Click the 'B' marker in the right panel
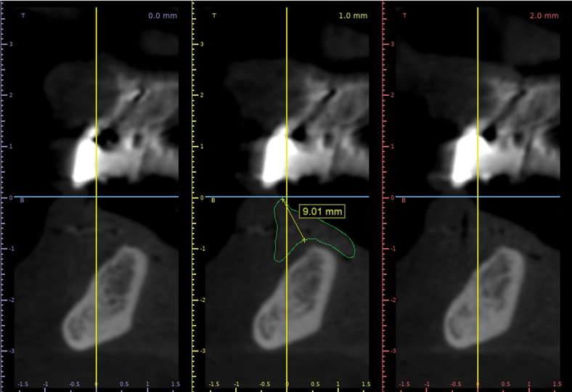 405,200
